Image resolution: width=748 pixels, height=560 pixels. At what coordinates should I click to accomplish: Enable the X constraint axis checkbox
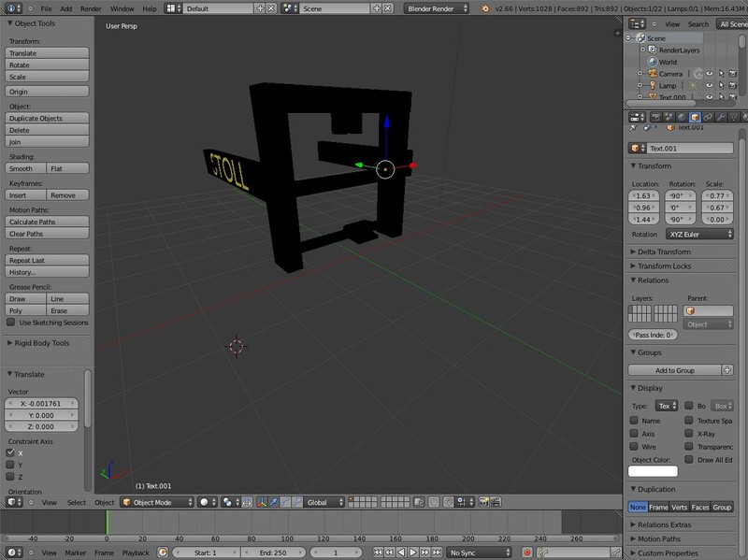click(x=10, y=452)
